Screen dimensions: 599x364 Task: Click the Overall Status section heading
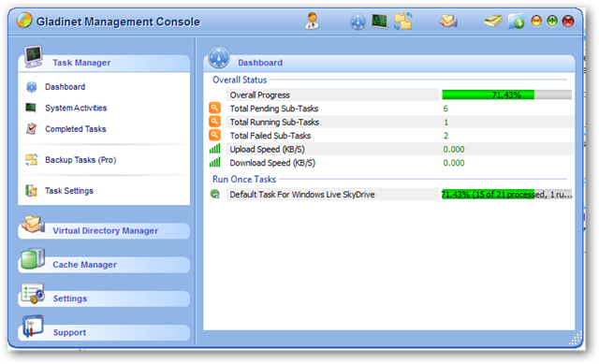point(240,80)
